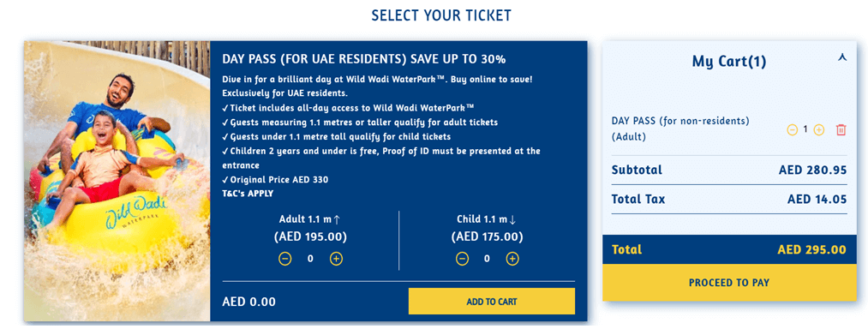The height and width of the screenshot is (329, 868).
Task: Select the Child ticket quantity field
Action: pyautogui.click(x=488, y=259)
